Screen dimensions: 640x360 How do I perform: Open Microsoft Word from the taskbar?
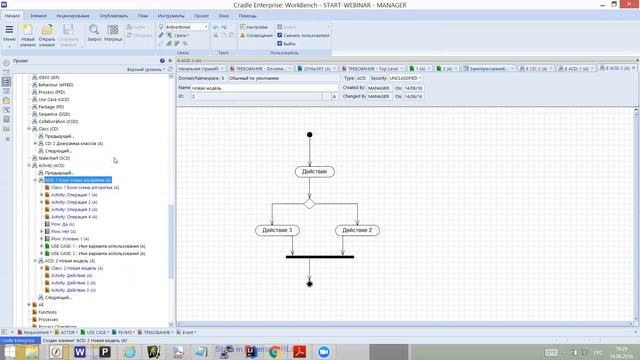(80, 352)
